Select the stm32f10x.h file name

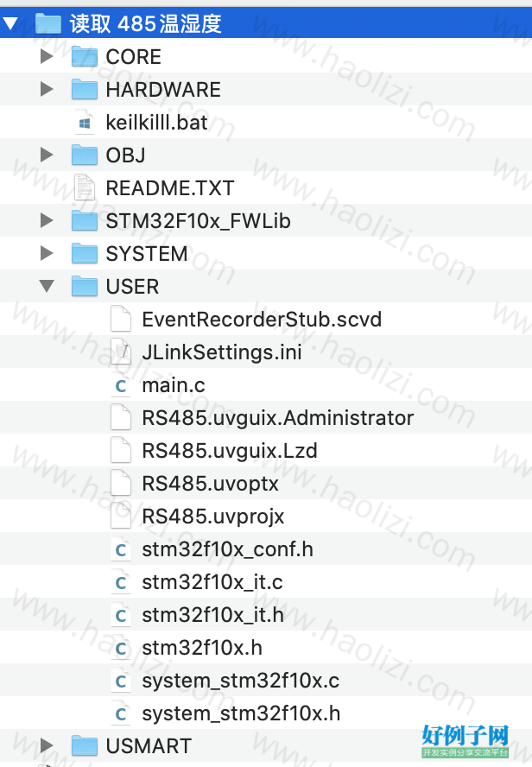(202, 648)
